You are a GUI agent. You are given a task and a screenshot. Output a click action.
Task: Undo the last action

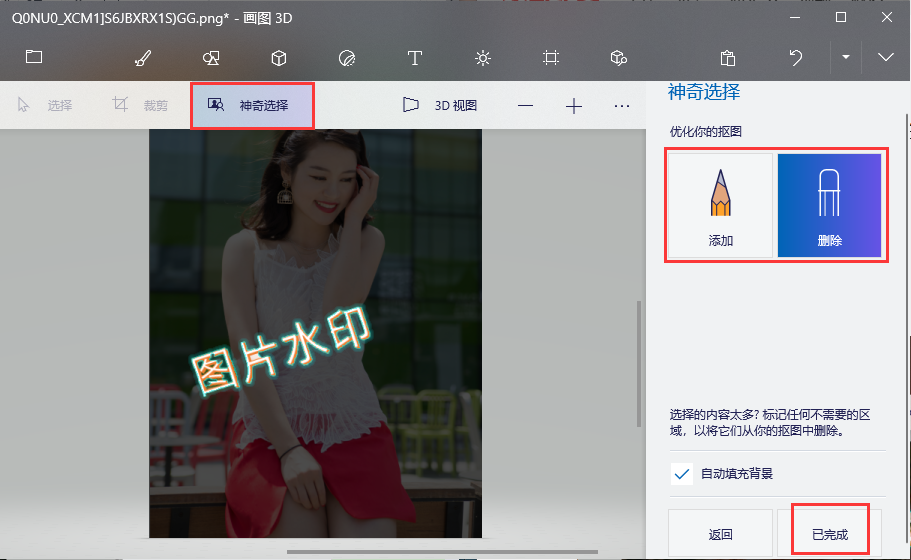point(796,58)
